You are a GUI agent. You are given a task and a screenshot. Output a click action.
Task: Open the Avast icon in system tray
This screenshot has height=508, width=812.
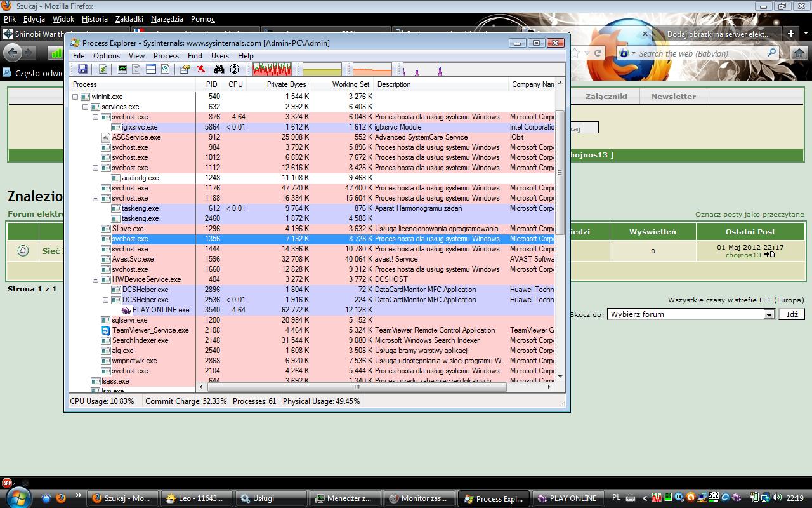pyautogui.click(x=691, y=498)
